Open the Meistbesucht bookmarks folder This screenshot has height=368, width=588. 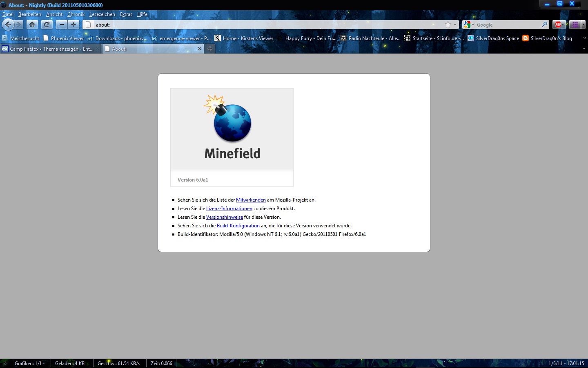tap(21, 38)
